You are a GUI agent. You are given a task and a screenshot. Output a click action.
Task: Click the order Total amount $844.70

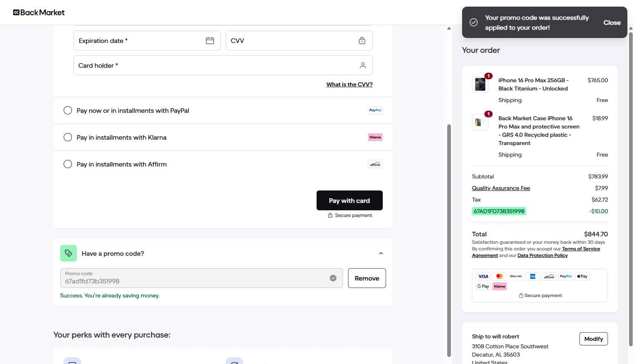click(596, 234)
